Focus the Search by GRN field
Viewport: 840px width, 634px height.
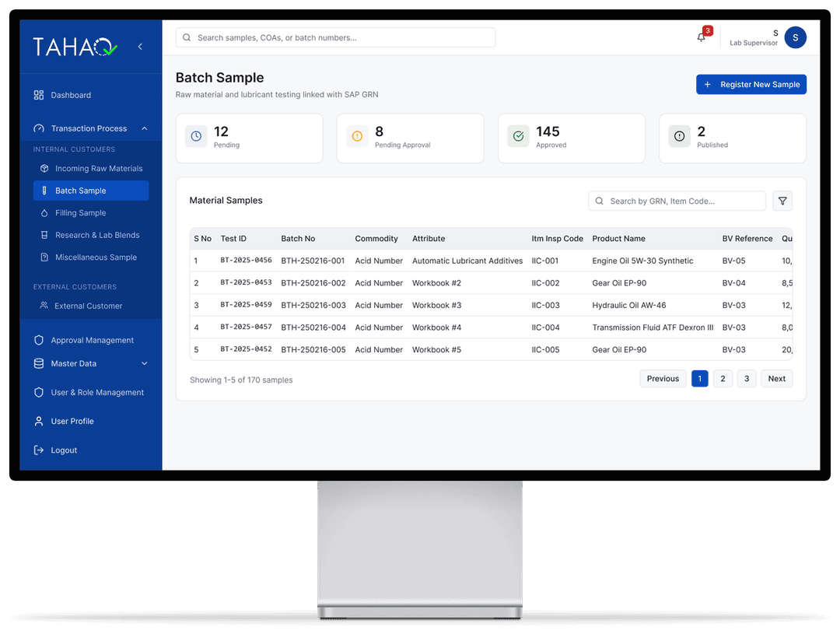click(677, 201)
